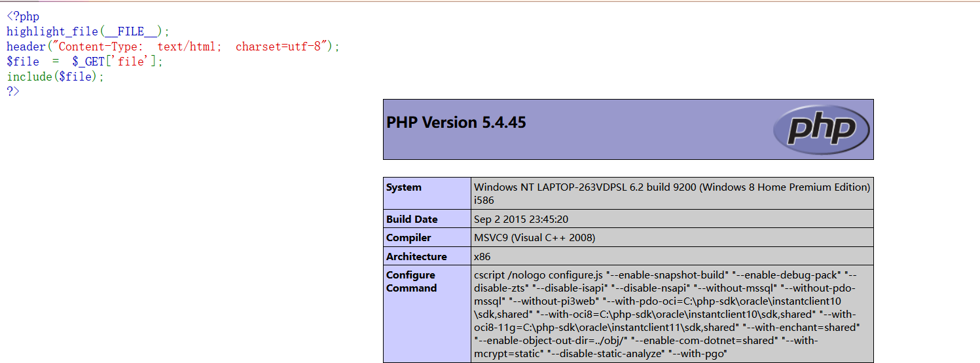Click the include($file) code line
980x363 pixels.
pos(56,77)
